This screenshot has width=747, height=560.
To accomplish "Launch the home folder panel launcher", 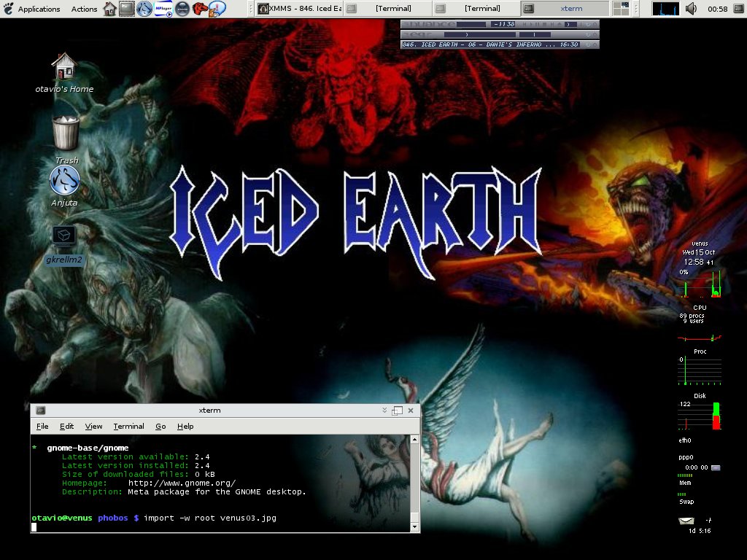I will tap(109, 9).
